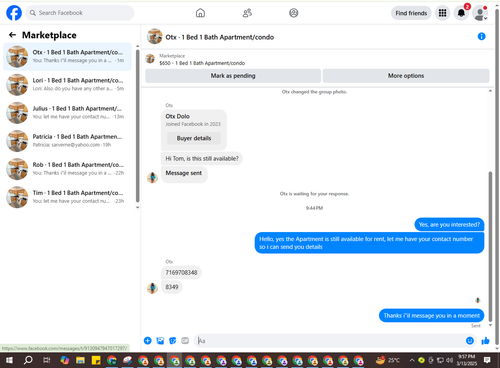Choose a sticker icon
This screenshot has width=500, height=368.
tap(173, 340)
